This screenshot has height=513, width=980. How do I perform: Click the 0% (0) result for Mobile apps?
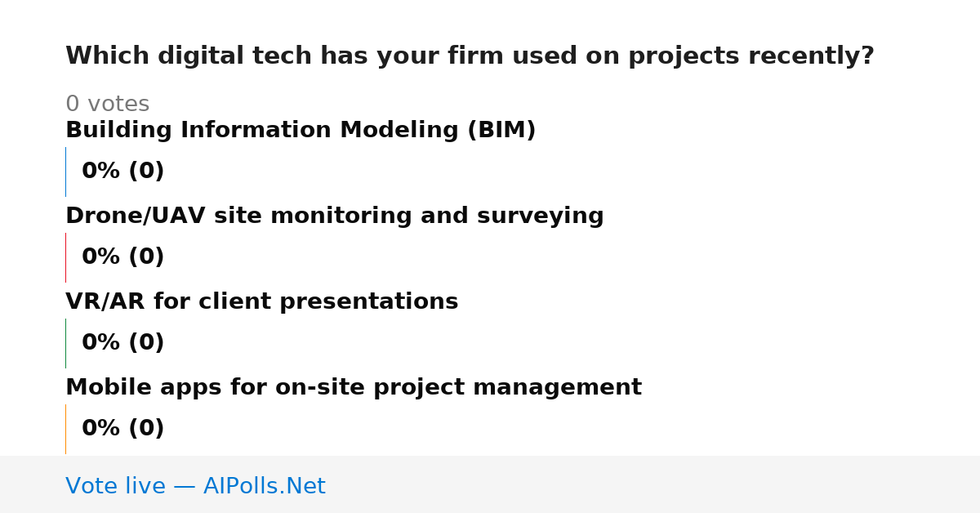(123, 429)
